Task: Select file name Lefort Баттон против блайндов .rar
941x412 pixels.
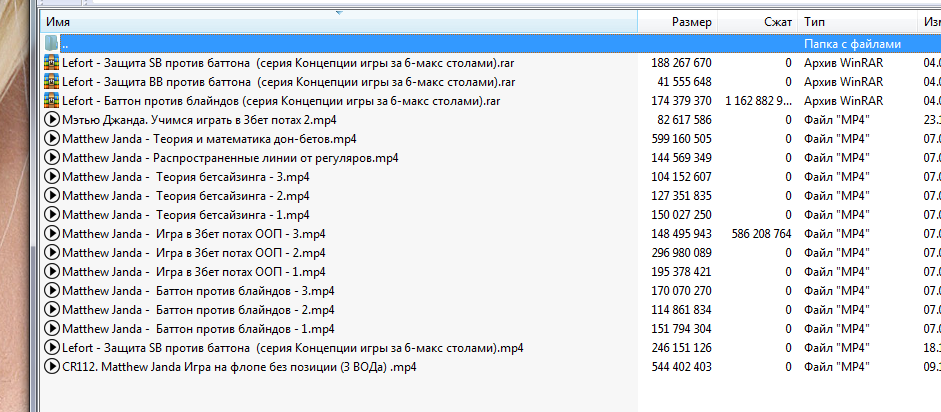Action: click(281, 101)
